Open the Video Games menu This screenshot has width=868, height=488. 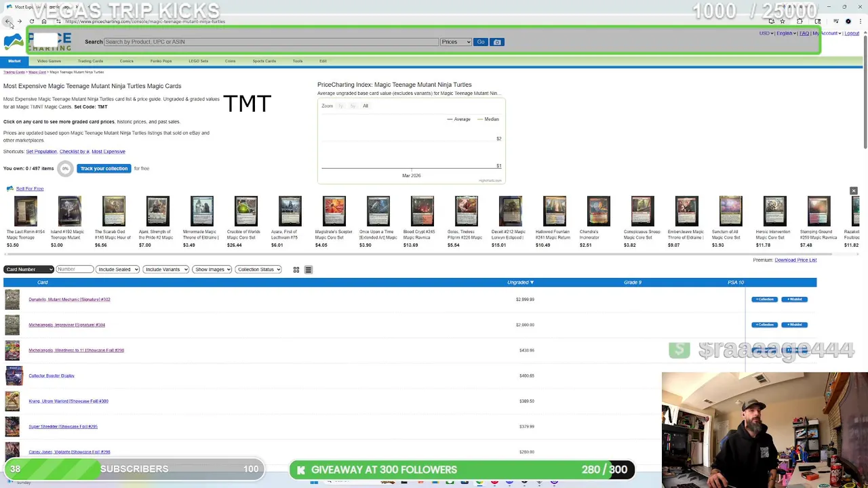pos(49,61)
